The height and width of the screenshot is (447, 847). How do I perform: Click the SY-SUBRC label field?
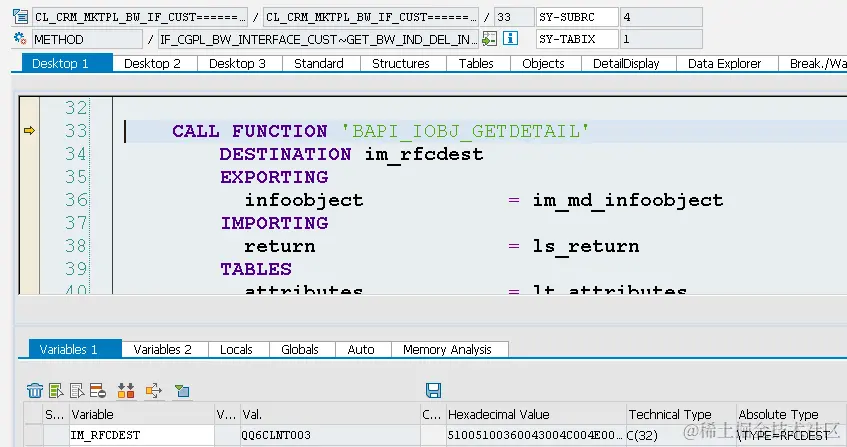577,17
